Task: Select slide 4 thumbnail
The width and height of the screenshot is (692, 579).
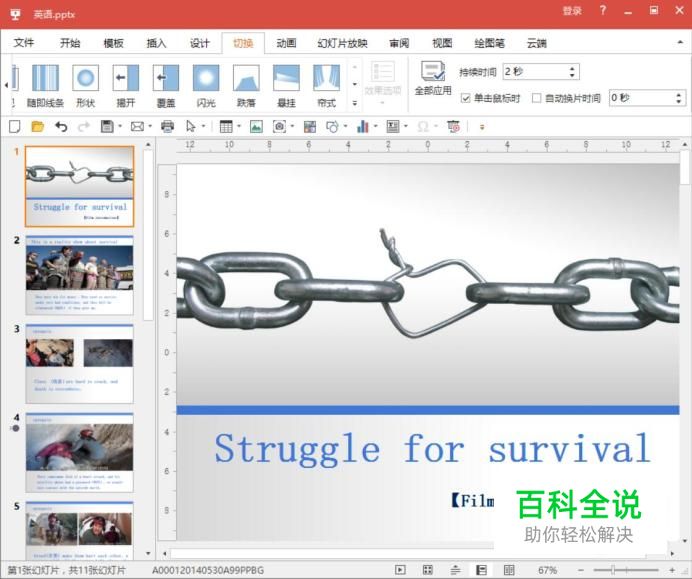Action: click(x=79, y=452)
